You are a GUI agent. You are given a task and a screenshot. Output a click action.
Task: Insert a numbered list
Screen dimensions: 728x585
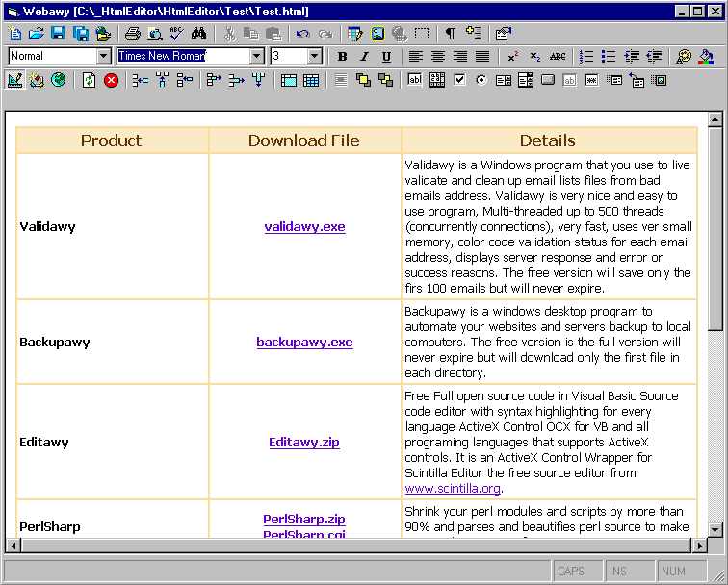click(x=586, y=57)
